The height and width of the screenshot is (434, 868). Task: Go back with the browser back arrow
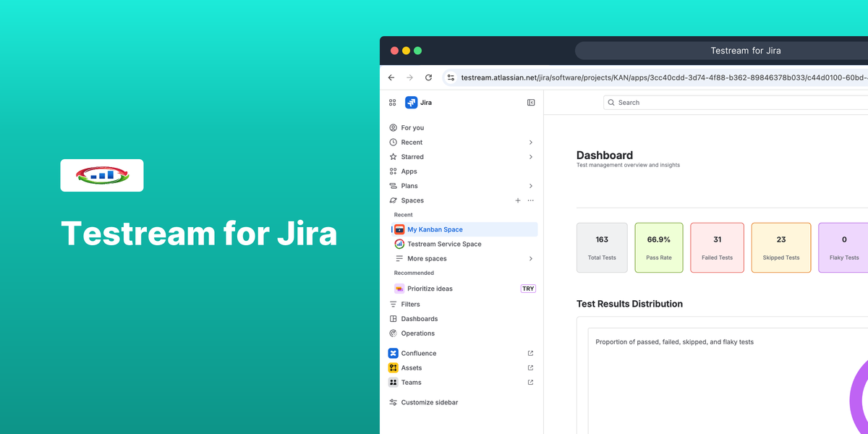click(391, 77)
